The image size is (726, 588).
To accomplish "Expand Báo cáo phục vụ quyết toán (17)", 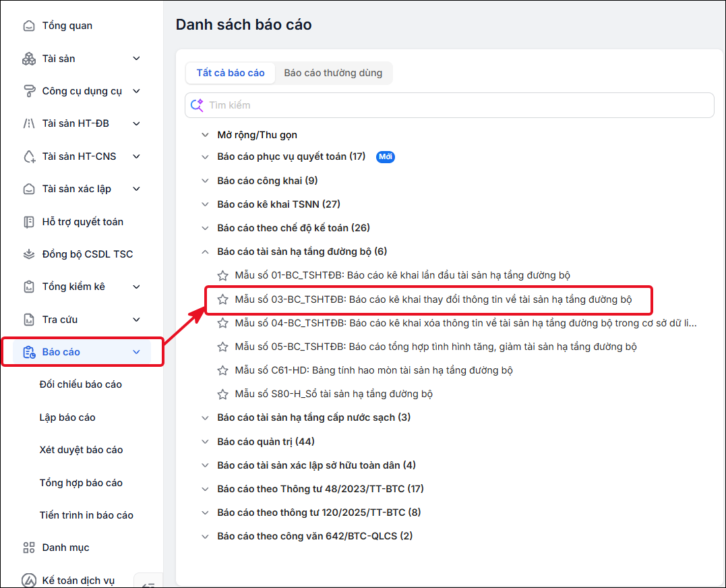I will pos(205,157).
